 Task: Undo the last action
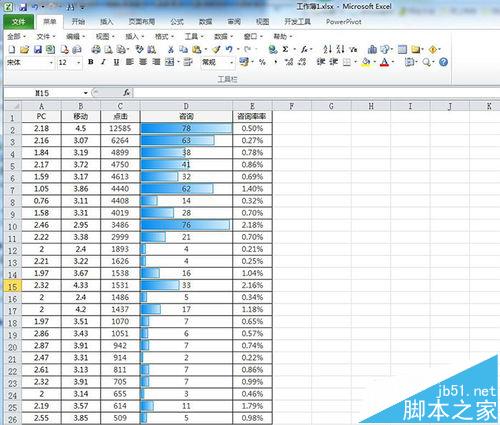click(x=229, y=50)
